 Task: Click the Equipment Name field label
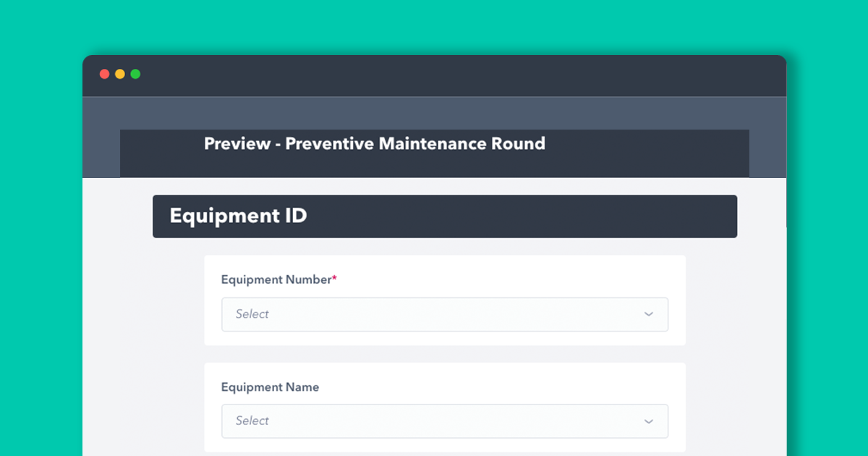pos(271,387)
